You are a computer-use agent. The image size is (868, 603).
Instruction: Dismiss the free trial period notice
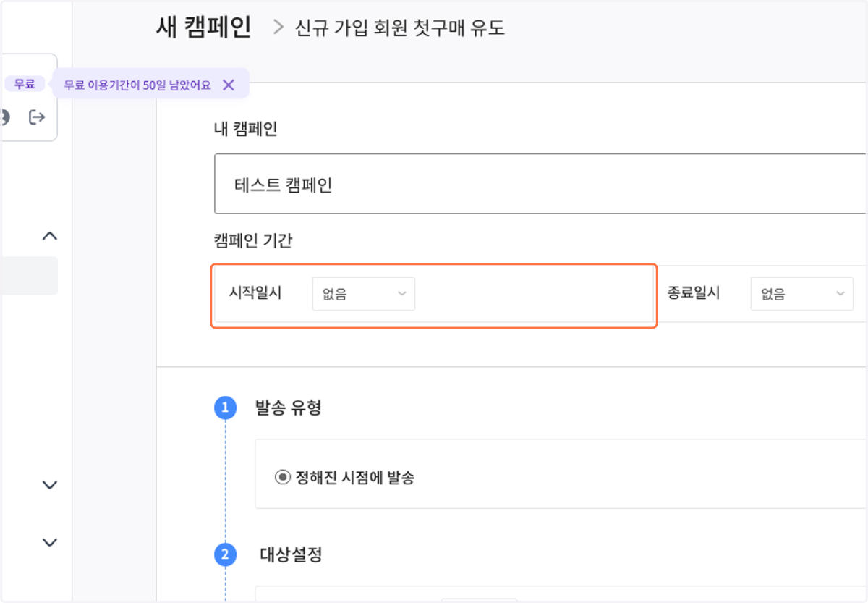(229, 85)
